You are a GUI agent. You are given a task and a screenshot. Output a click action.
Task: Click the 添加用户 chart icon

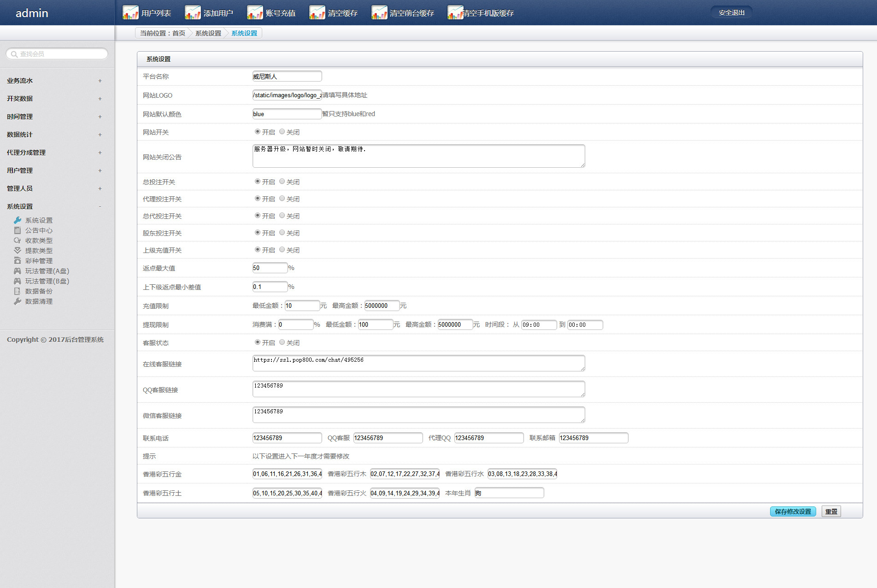(x=193, y=12)
